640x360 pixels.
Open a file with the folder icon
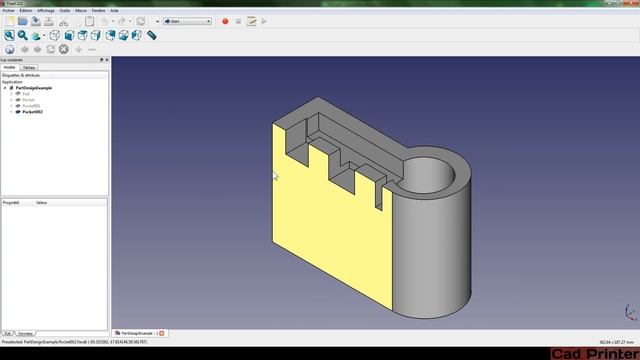(x=23, y=21)
